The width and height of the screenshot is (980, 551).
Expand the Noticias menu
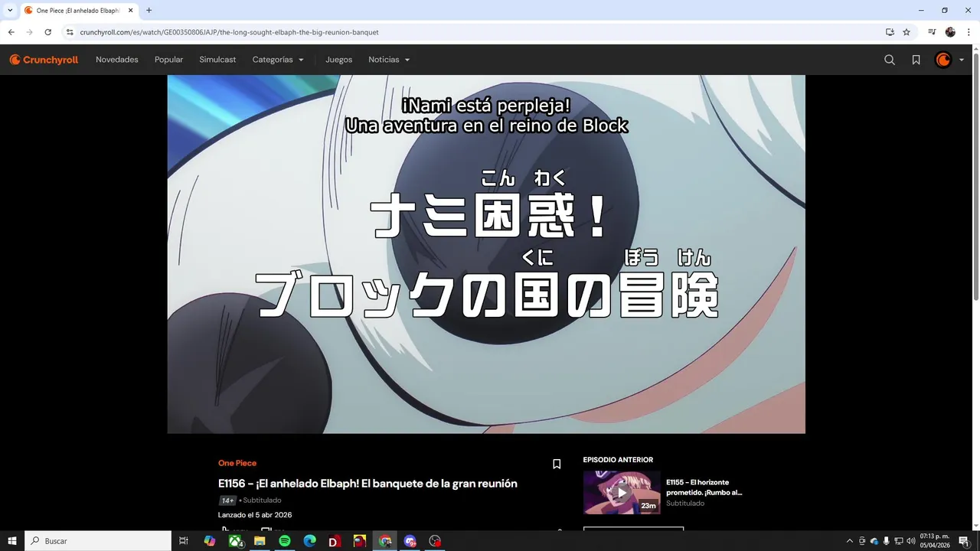tap(389, 60)
